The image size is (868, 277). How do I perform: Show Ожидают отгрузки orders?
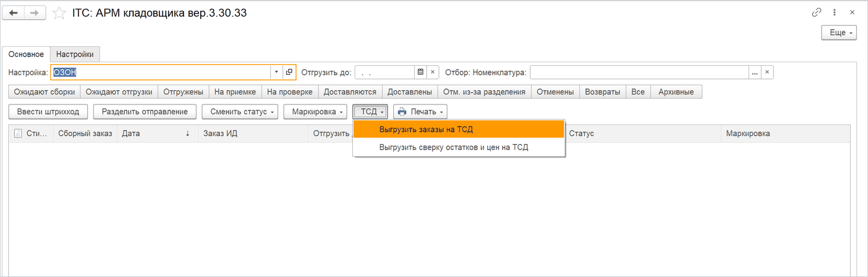[119, 92]
